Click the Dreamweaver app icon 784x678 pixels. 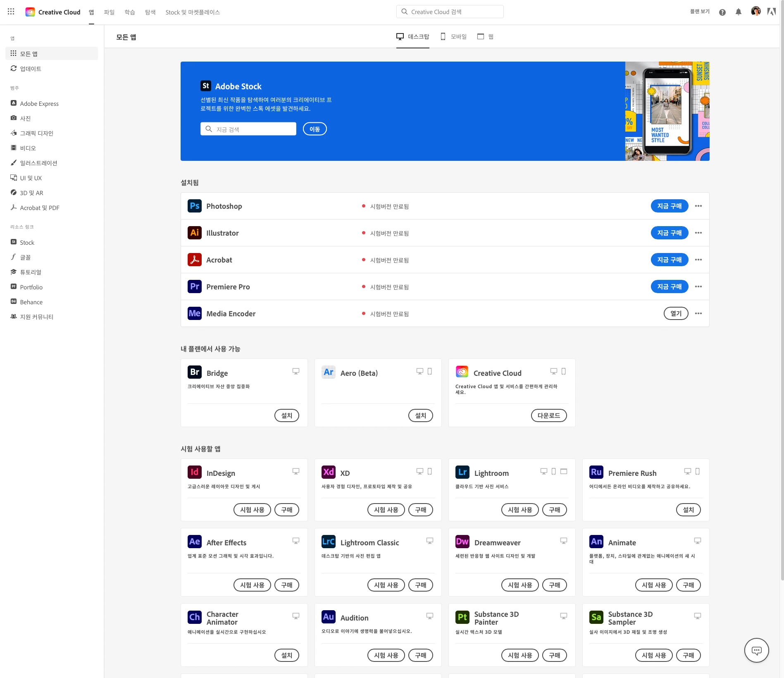pos(462,542)
